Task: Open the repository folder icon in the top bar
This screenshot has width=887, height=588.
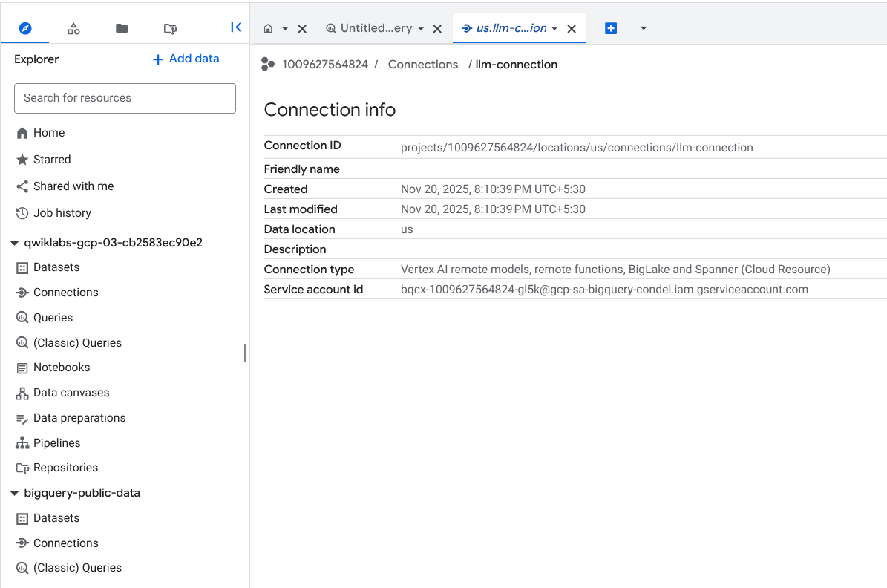Action: (170, 28)
